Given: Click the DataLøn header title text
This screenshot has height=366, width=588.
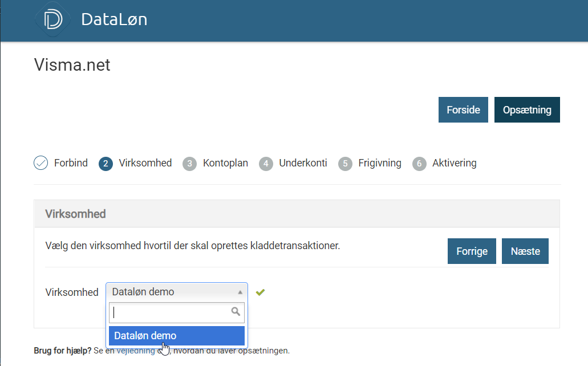Looking at the screenshot, I should pyautogui.click(x=114, y=19).
